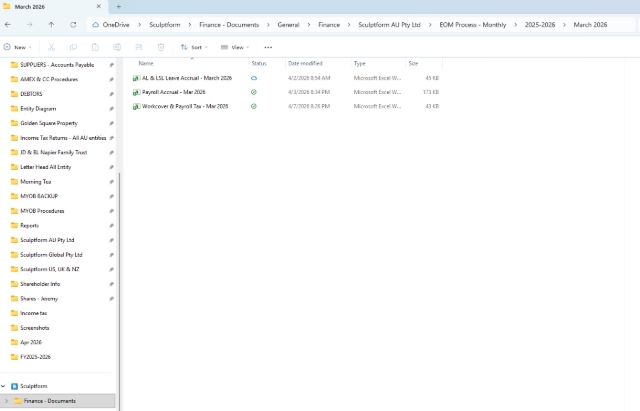Click the Cut scissors icon

(51, 47)
